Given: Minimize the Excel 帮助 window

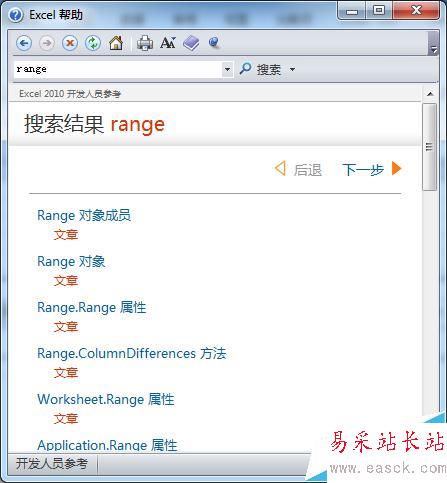Looking at the screenshot, I should tap(352, 11).
